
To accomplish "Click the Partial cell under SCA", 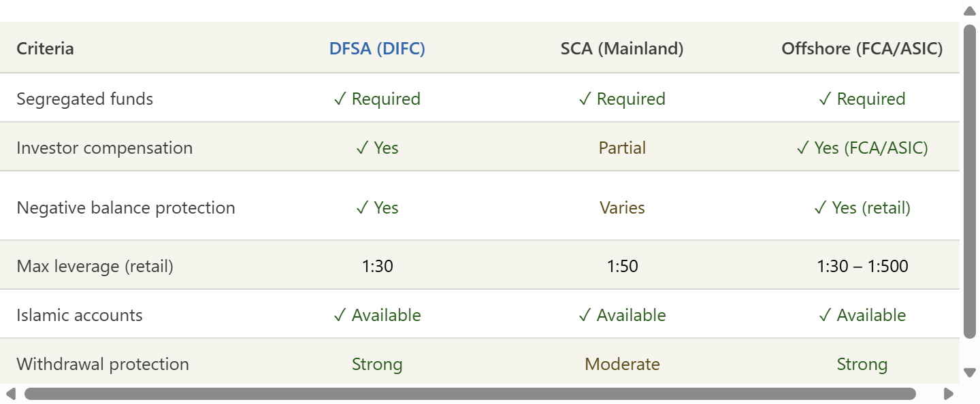I will click(622, 148).
